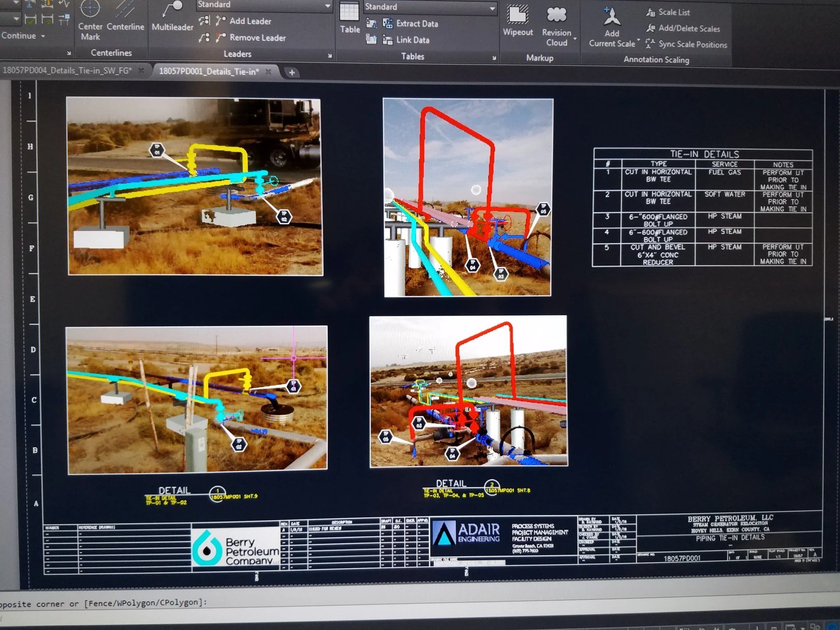
Task: Expand the Revision Cloud dropdown arrow
Action: (x=575, y=38)
